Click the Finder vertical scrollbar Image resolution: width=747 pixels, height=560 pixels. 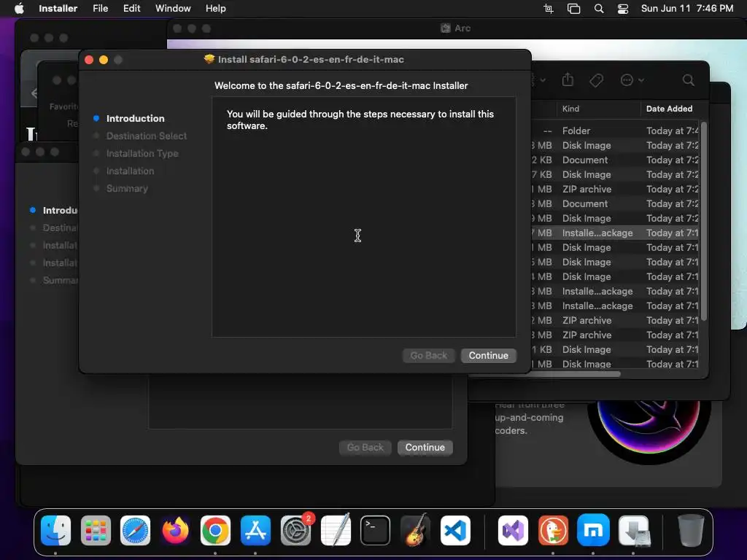(x=704, y=222)
